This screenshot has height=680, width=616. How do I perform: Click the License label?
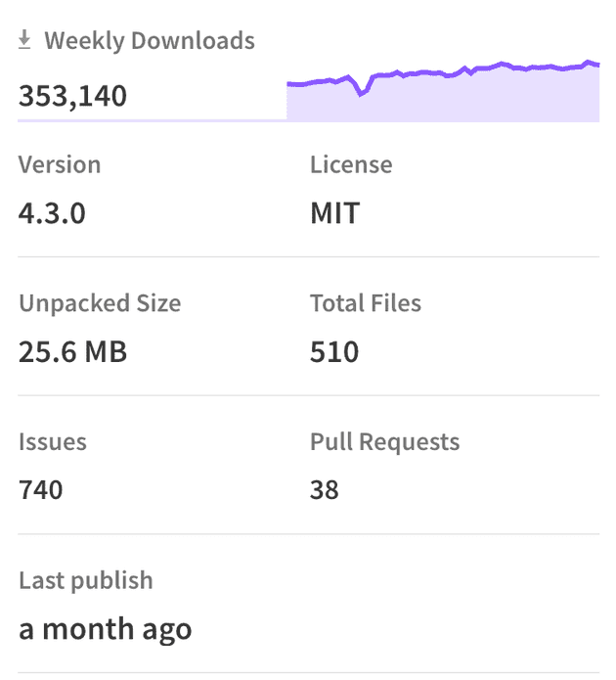(x=351, y=164)
